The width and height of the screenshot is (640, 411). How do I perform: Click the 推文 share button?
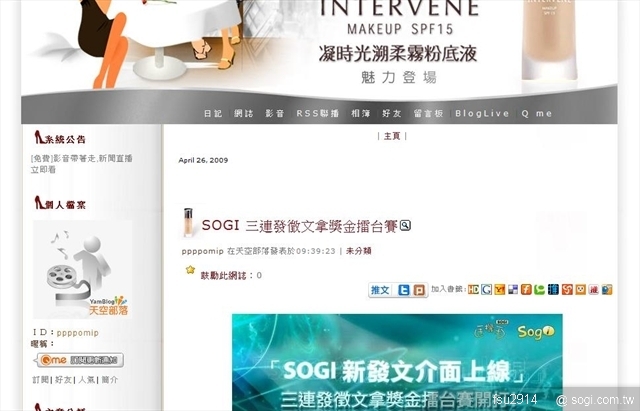pos(380,290)
